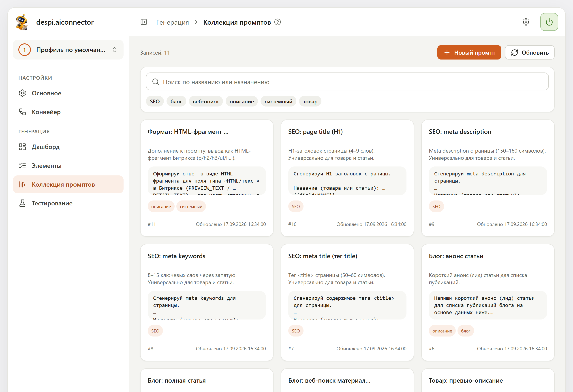Focus the search by name field
The height and width of the screenshot is (392, 573).
(347, 82)
